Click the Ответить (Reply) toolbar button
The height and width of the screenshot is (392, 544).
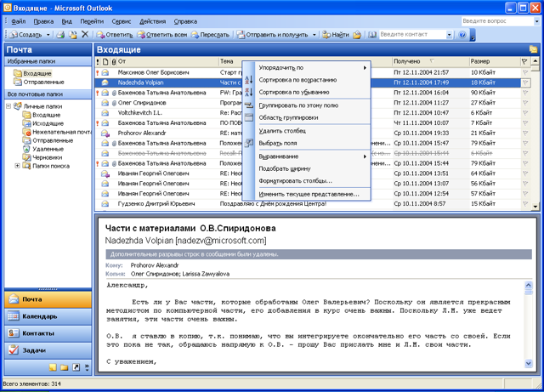[x=115, y=35]
